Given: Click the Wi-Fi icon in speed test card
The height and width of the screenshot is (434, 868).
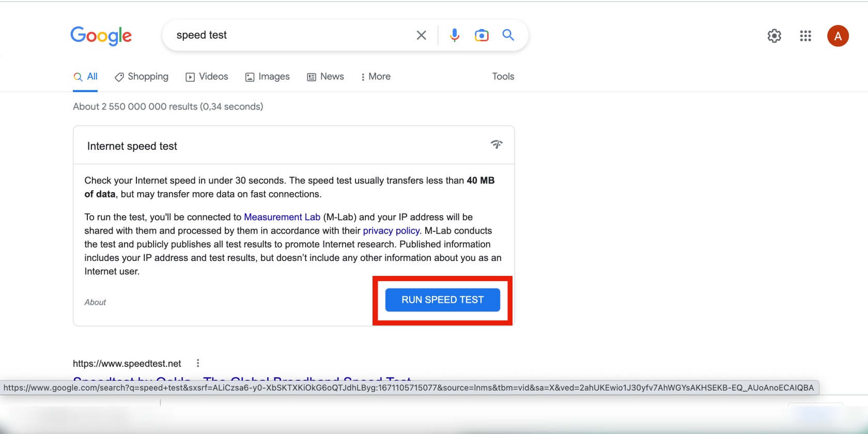Looking at the screenshot, I should (497, 144).
